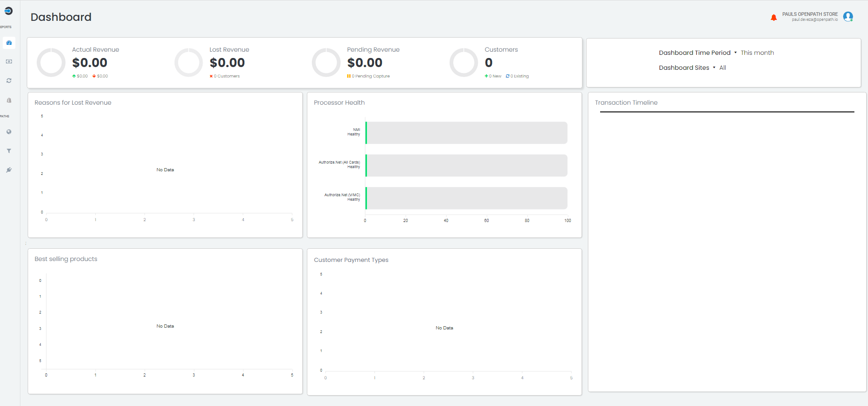Open the Shopify bag sidebar icon

pyautogui.click(x=9, y=100)
